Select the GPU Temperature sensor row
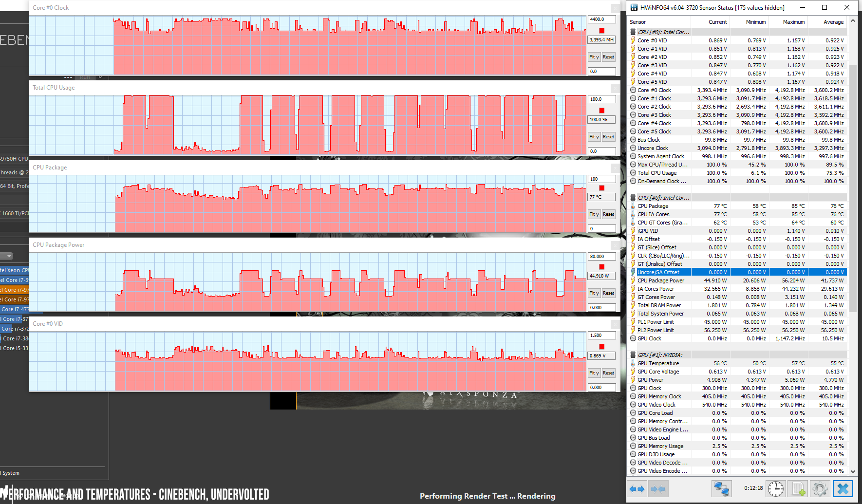 [x=737, y=363]
